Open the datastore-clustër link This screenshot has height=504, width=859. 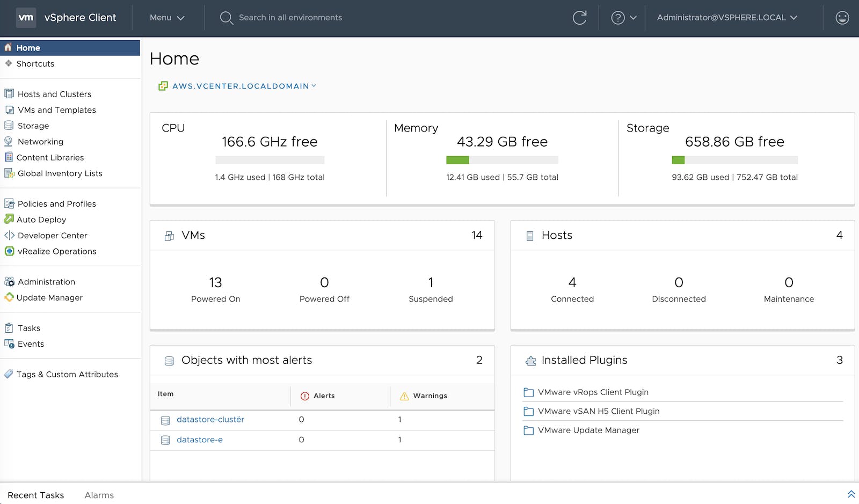coord(210,420)
